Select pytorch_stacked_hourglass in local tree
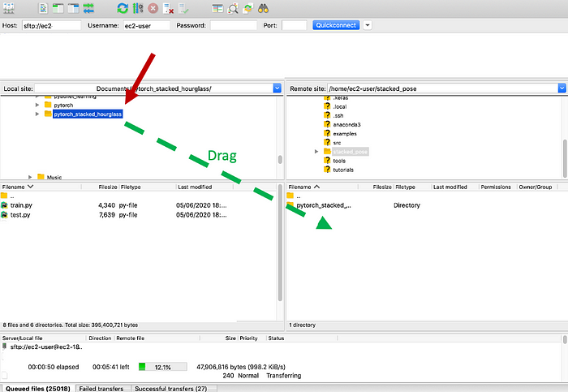568x392 pixels. pos(88,114)
